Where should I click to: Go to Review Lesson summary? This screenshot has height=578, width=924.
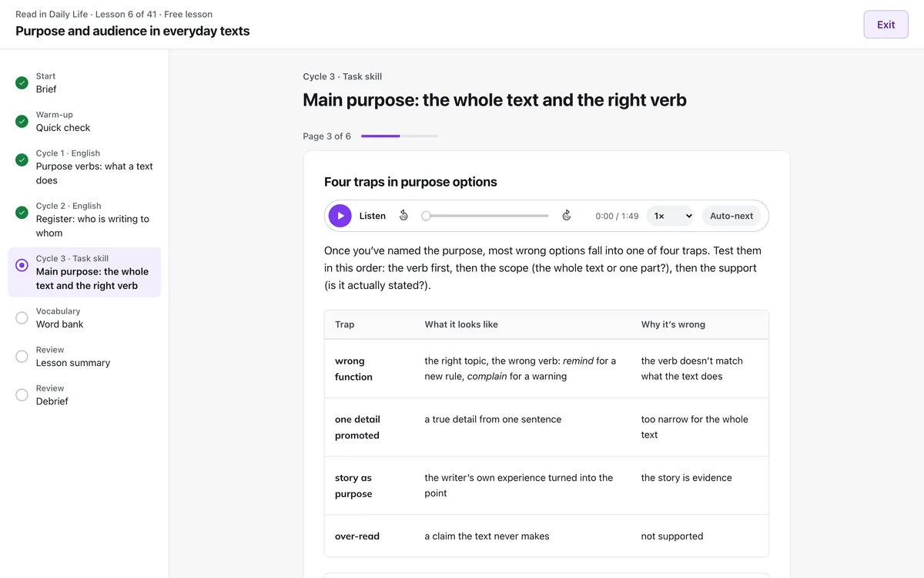84,356
